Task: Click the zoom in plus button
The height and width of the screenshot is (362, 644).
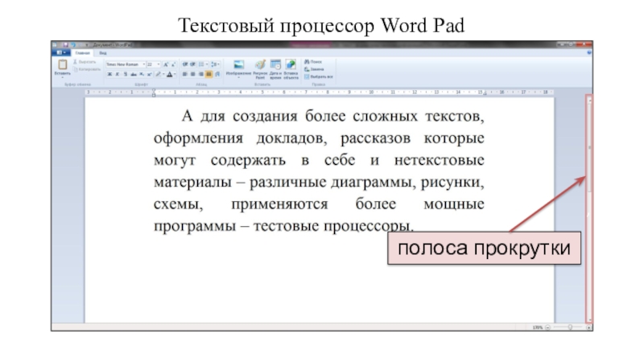Action: [x=588, y=327]
